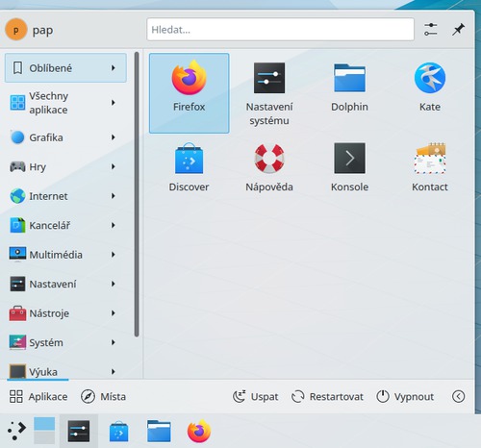This screenshot has height=448, width=481.
Task: Launch the Konsole terminal
Action: (x=349, y=167)
